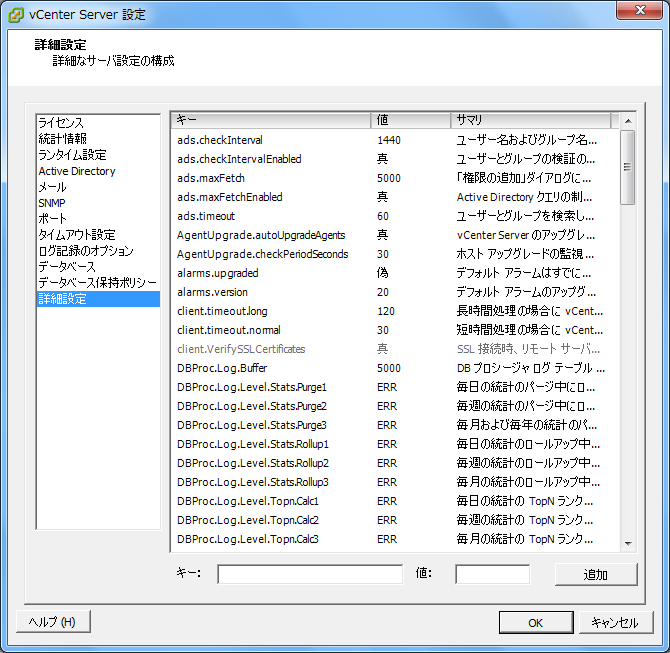Viewport: 670px width, 653px height.
Task: Select the client.timeout.normal key
Action: coord(229,330)
